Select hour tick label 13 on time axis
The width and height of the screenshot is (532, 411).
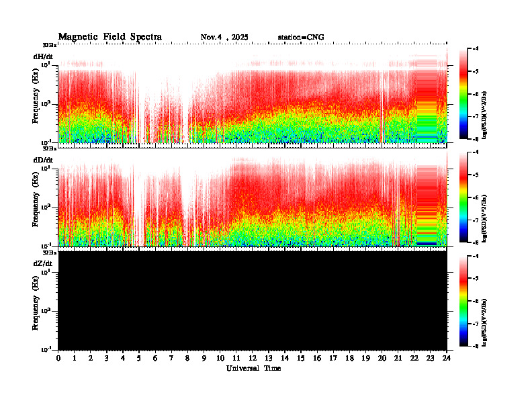point(269,358)
